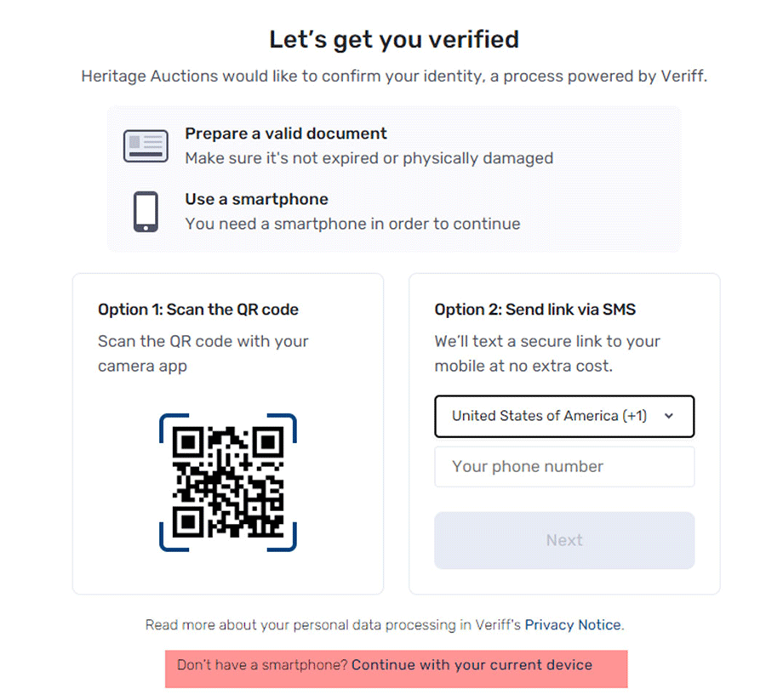
Task: Click the Don't have a smartphone? question text
Action: [x=262, y=665]
